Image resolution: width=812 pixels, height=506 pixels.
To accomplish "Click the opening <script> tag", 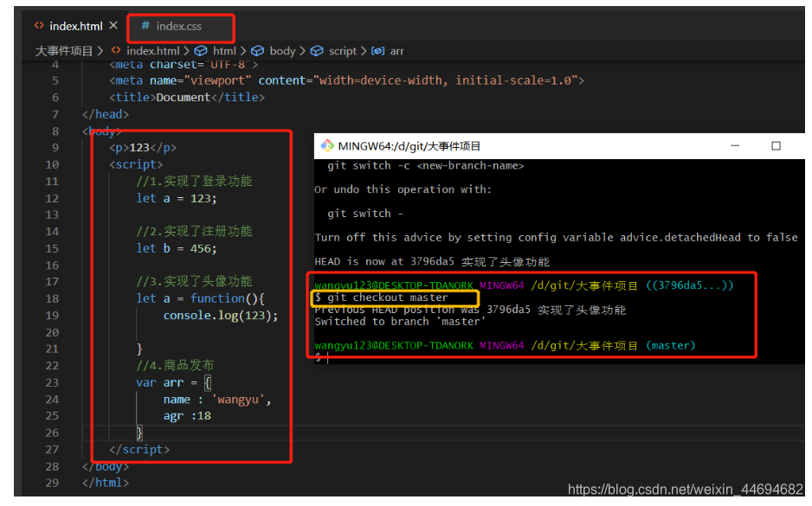I will click(136, 164).
